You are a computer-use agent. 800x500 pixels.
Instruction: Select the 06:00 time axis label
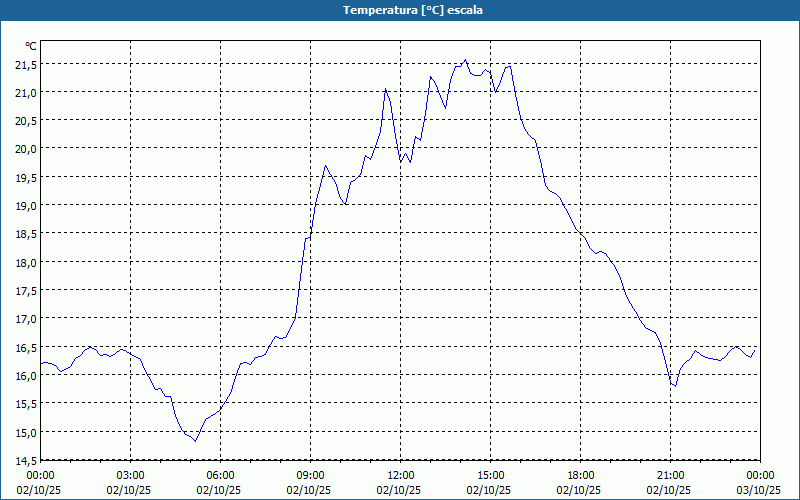tap(221, 475)
